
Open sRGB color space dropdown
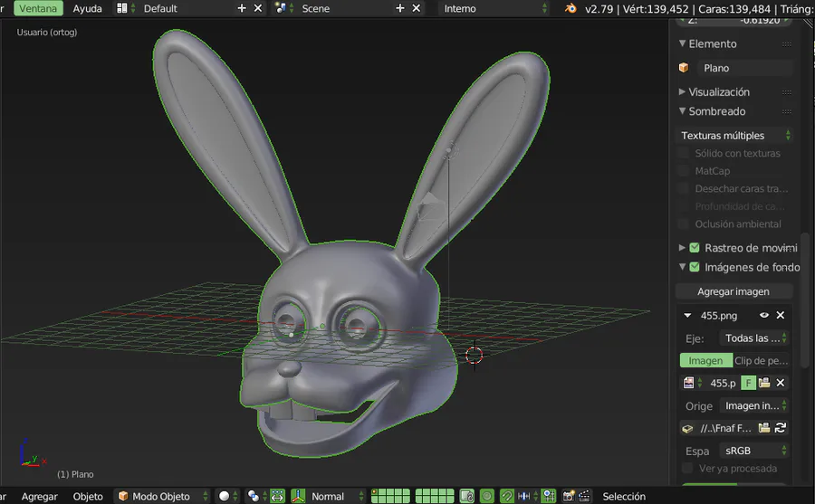point(753,451)
